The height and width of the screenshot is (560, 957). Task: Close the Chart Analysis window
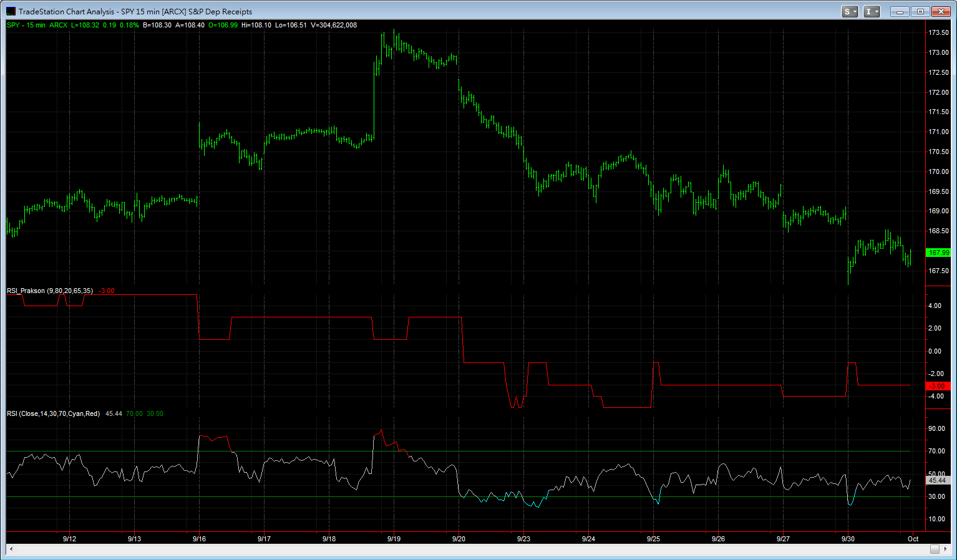(941, 11)
